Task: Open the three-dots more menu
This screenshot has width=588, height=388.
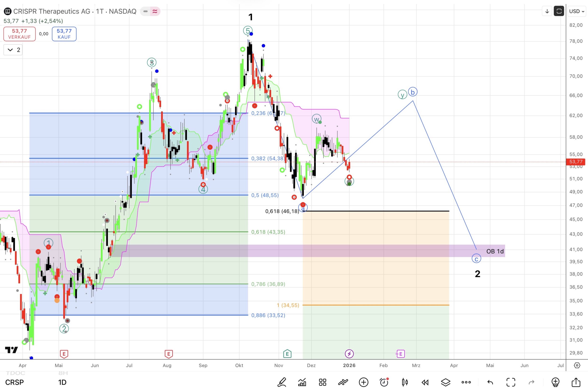Action: (x=466, y=382)
